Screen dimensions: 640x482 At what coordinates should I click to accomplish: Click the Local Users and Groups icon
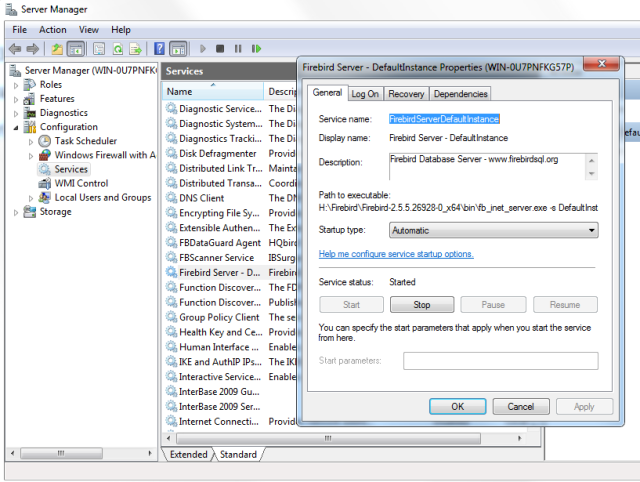coord(44,198)
